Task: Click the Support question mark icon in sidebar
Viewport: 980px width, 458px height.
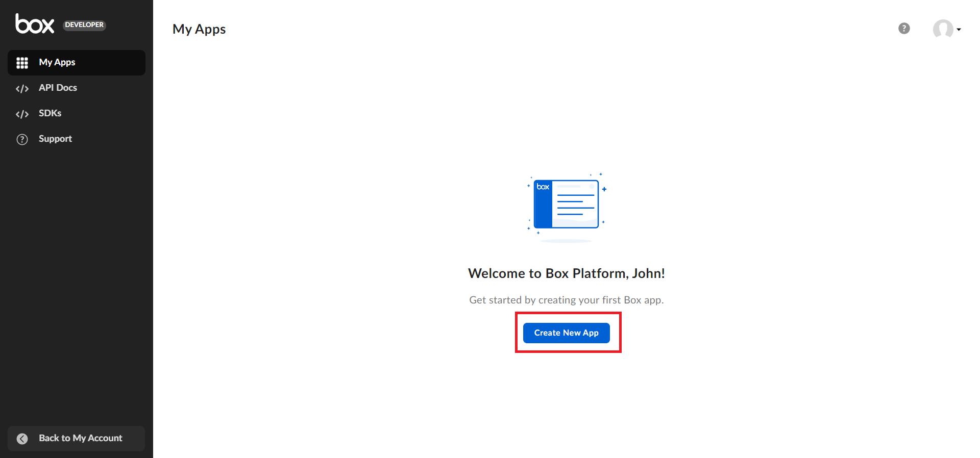Action: (22, 139)
